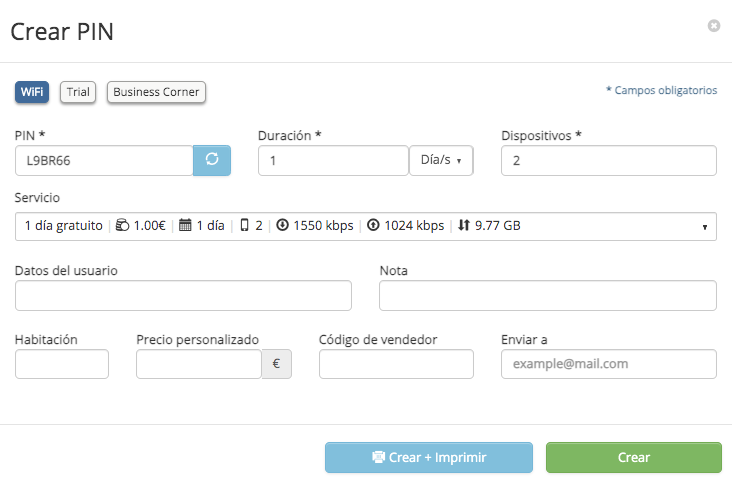Screen dimensions: 732x489
Task: Open the Día/s duration unit dropdown
Action: pos(441,160)
